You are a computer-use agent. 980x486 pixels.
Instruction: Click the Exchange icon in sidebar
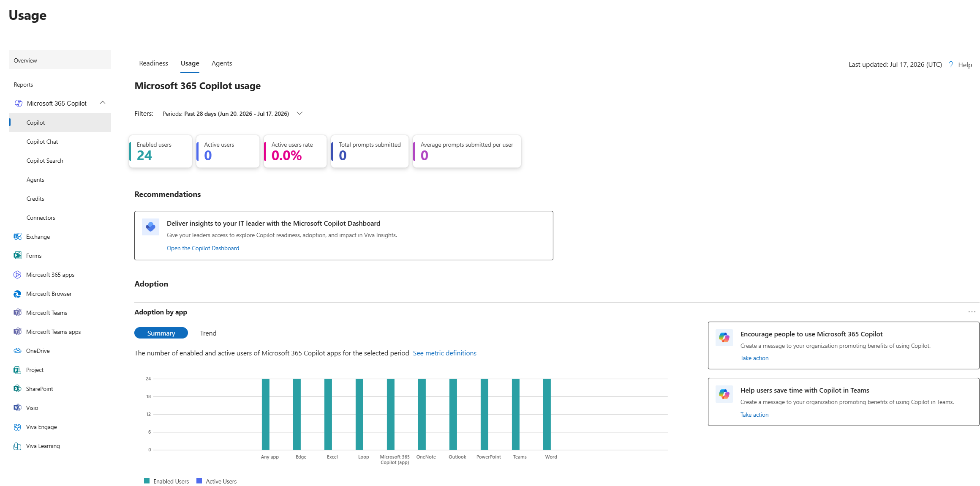(17, 237)
